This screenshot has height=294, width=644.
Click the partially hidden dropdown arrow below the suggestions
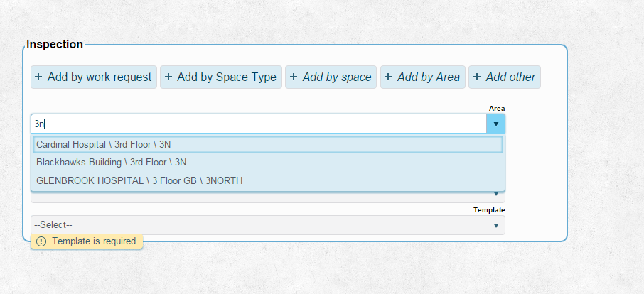click(495, 192)
